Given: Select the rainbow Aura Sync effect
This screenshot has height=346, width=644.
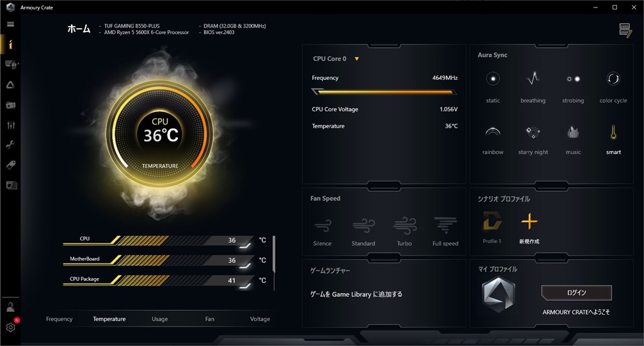Looking at the screenshot, I should tap(493, 140).
